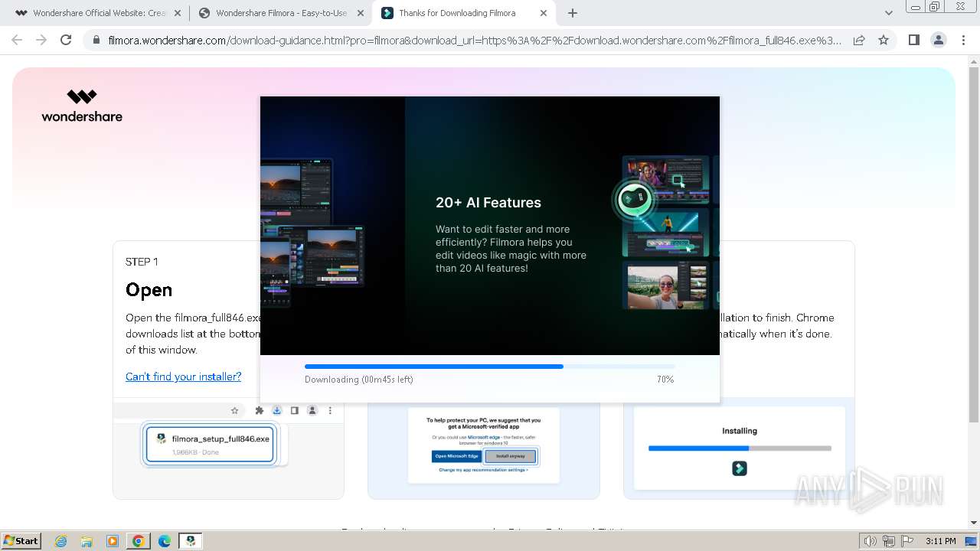Screen dimensions: 980x551
Task: Close the Thanks for Downloading Filmora tab
Action: [x=544, y=13]
